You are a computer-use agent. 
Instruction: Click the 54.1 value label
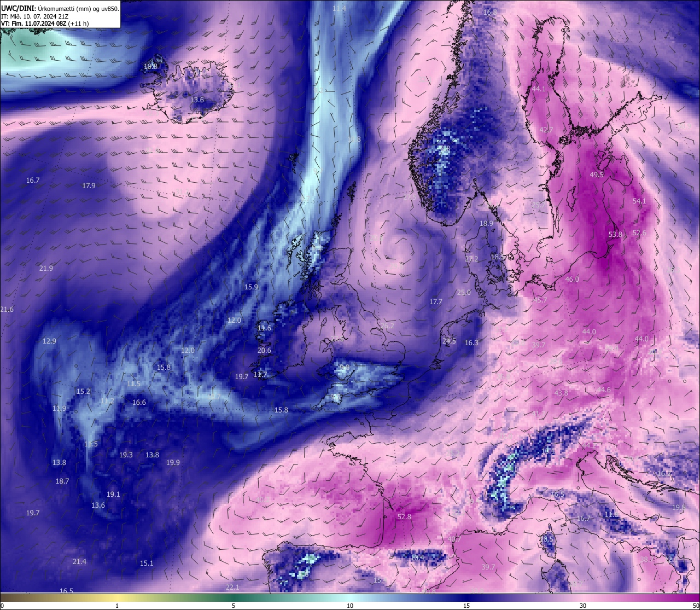tap(639, 201)
